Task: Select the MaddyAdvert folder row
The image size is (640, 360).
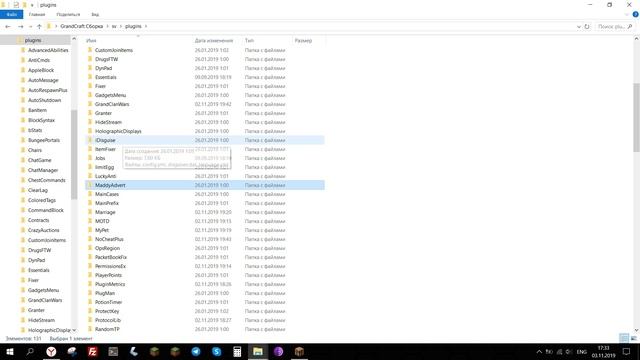Action: (x=205, y=185)
